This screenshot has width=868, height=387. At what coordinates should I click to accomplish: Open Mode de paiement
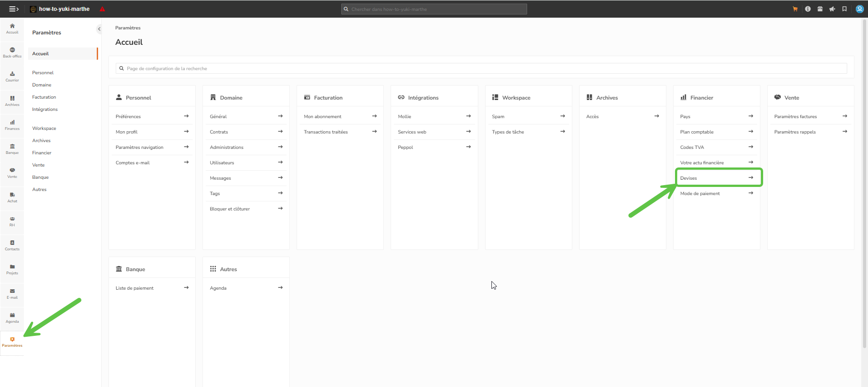[x=717, y=193]
